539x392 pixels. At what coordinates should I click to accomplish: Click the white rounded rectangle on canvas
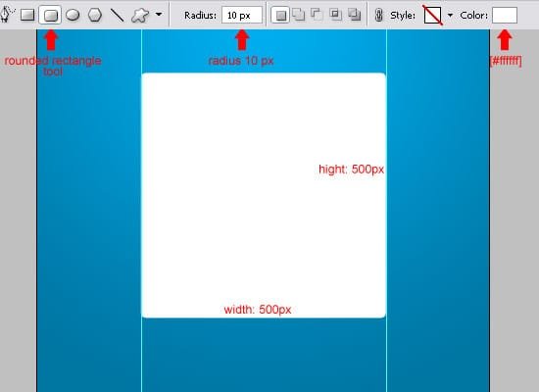264,195
